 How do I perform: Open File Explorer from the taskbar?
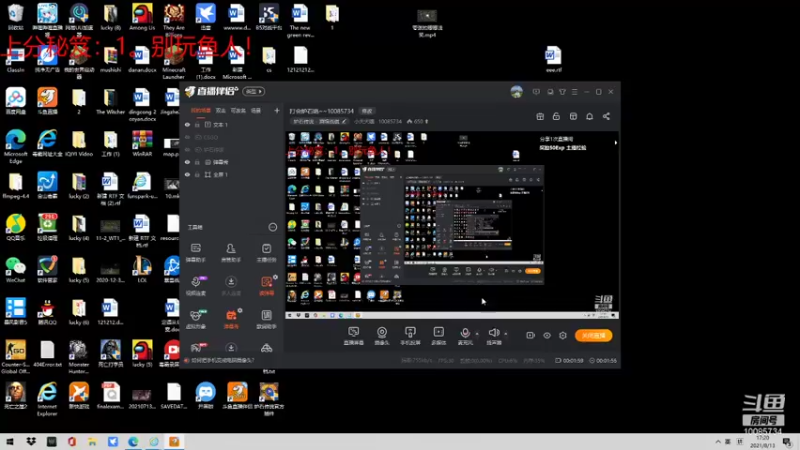[92, 441]
